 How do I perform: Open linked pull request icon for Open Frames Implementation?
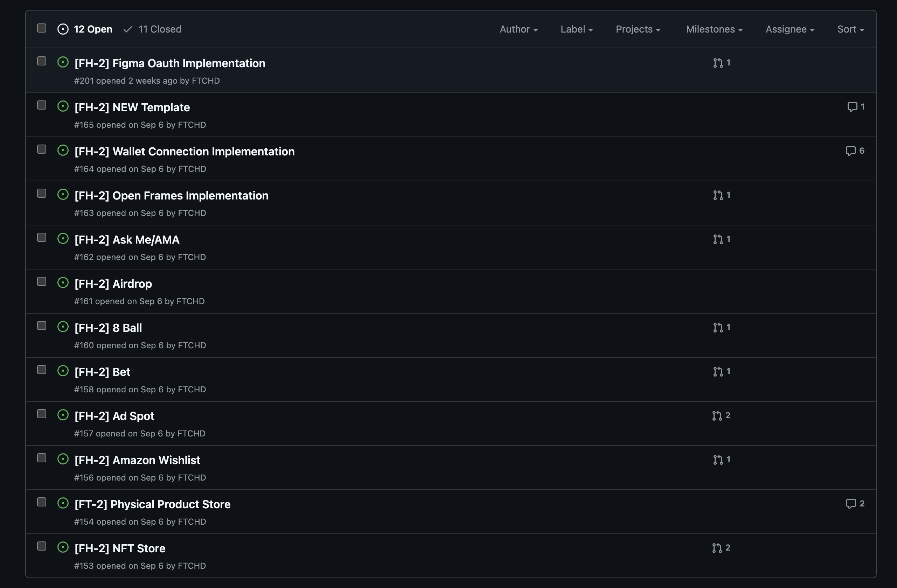point(718,195)
